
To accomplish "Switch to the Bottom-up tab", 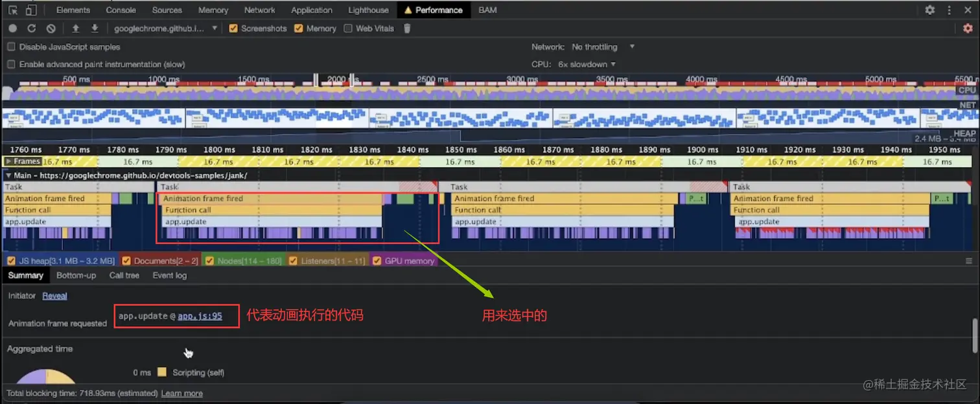I will [x=76, y=275].
